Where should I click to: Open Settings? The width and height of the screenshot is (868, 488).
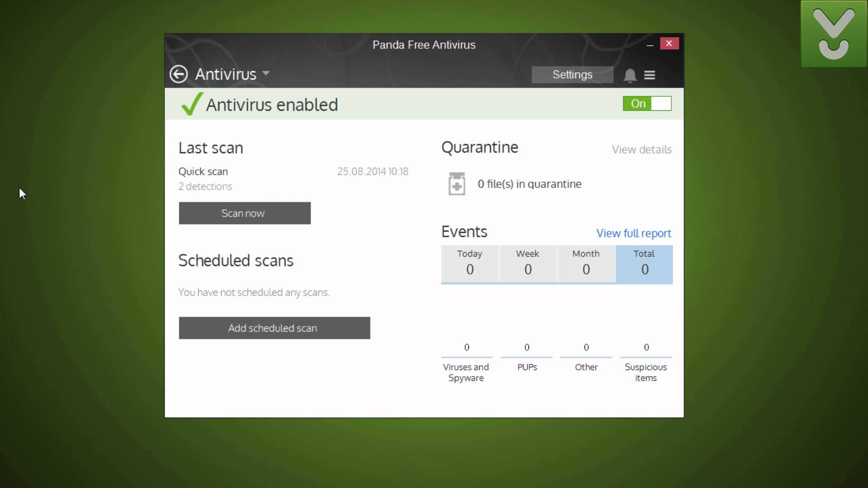tap(572, 75)
